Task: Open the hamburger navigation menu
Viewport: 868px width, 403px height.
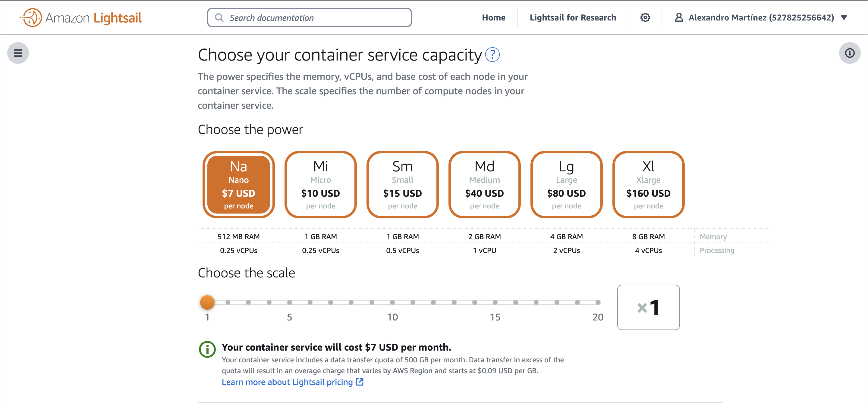Action: (18, 53)
